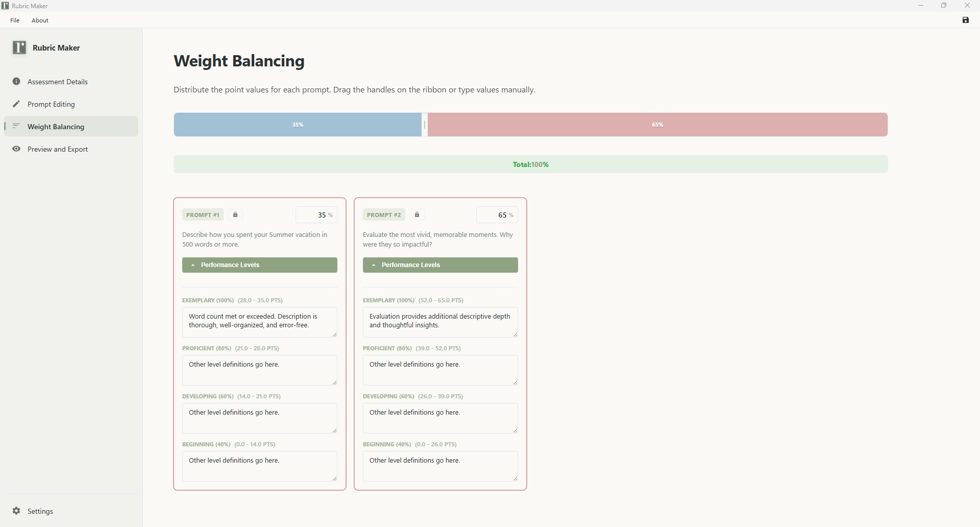Go to Assessment Details page
The width and height of the screenshot is (980, 527).
(x=71, y=82)
